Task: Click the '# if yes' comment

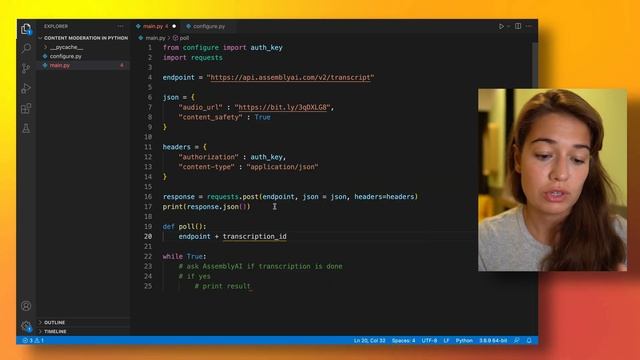Action: pyautogui.click(x=194, y=276)
